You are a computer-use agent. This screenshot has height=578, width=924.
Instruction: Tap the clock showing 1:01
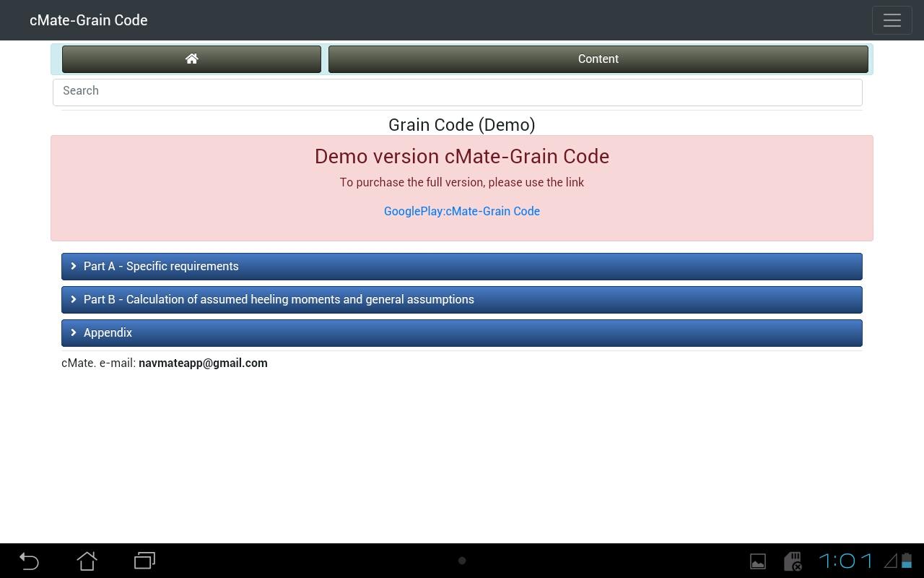(x=846, y=561)
